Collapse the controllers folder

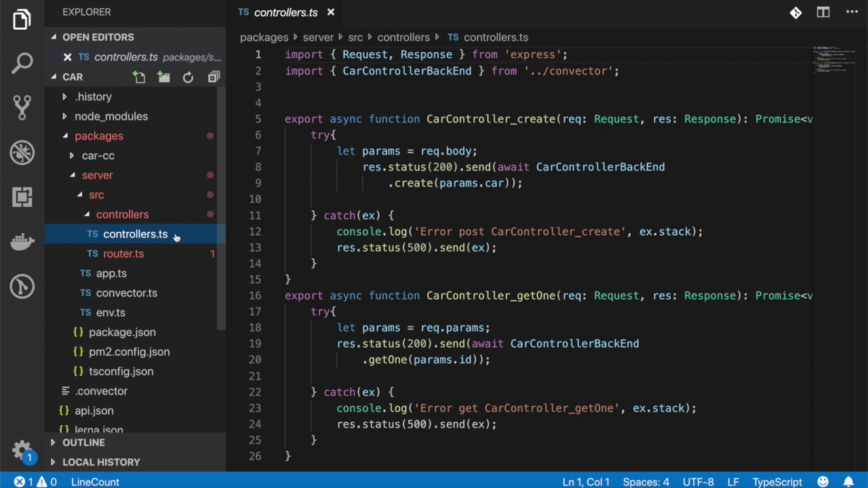click(x=122, y=215)
